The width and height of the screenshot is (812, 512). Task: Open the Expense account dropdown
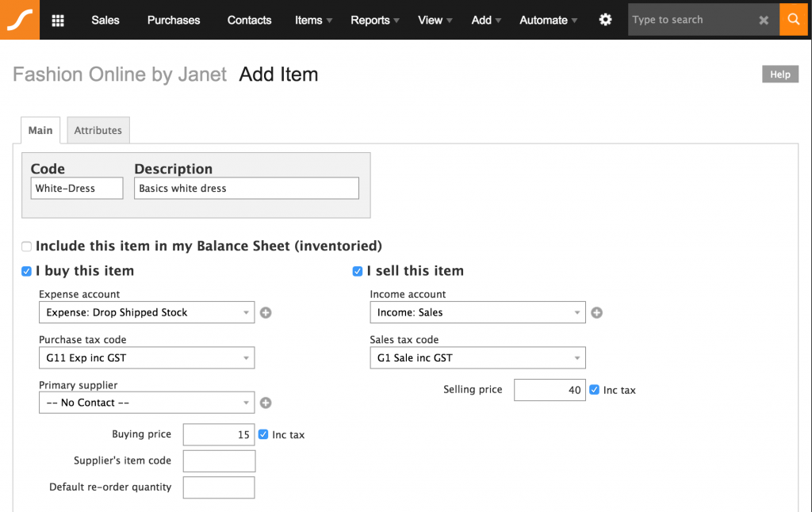pos(147,312)
